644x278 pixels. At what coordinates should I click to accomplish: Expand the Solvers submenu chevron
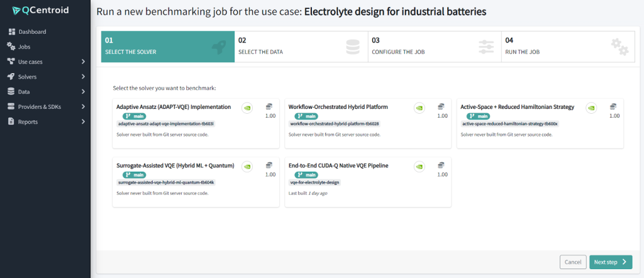pos(83,77)
